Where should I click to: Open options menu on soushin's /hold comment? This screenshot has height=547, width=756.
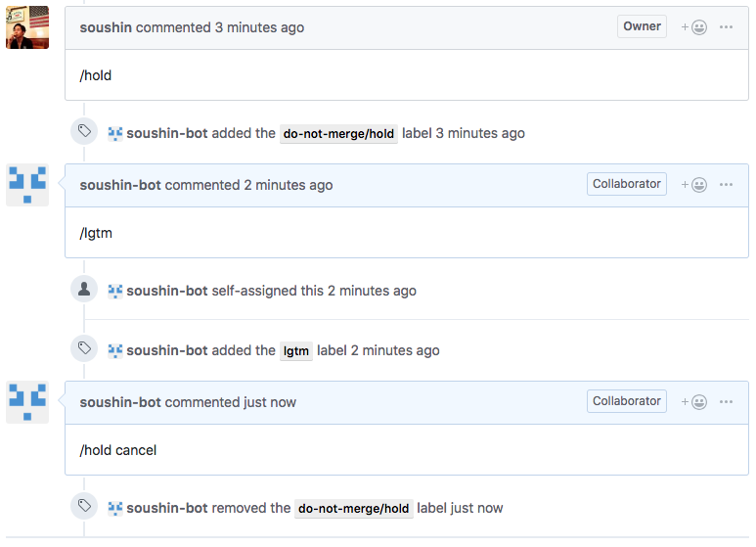[726, 27]
